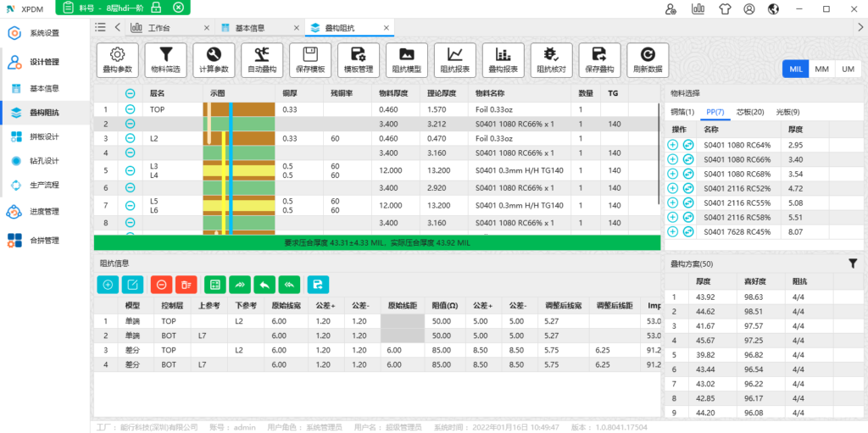Click the red delete-all impedance rows icon
The height and width of the screenshot is (433, 868).
(x=187, y=285)
